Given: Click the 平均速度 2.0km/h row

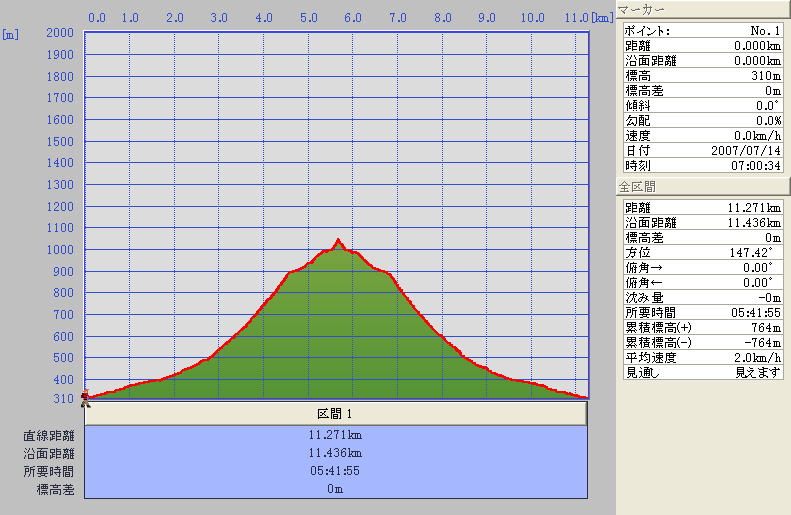Looking at the screenshot, I should tap(703, 358).
